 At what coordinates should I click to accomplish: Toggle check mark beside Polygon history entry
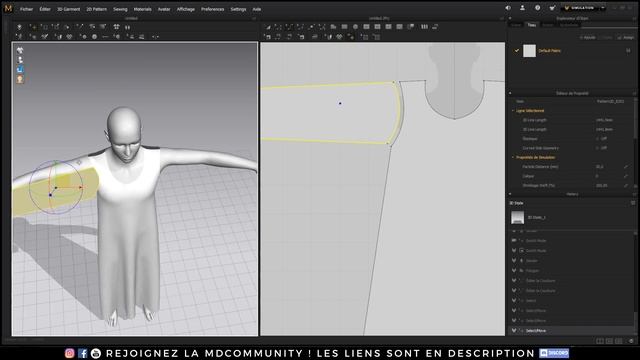point(514,270)
